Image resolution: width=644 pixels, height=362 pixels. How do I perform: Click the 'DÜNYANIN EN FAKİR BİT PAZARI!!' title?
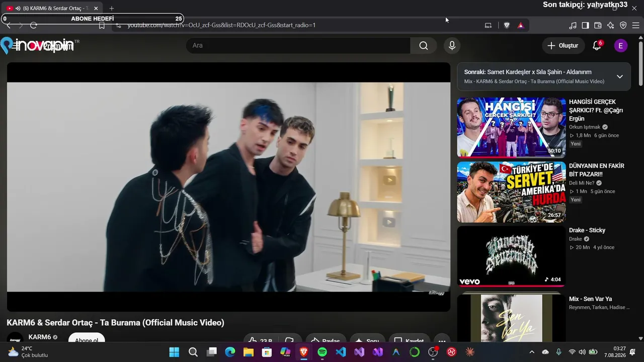click(x=597, y=170)
